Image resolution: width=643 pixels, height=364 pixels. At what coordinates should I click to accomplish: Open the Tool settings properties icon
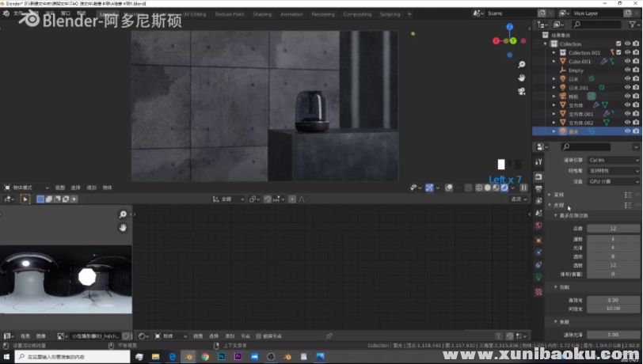click(538, 161)
